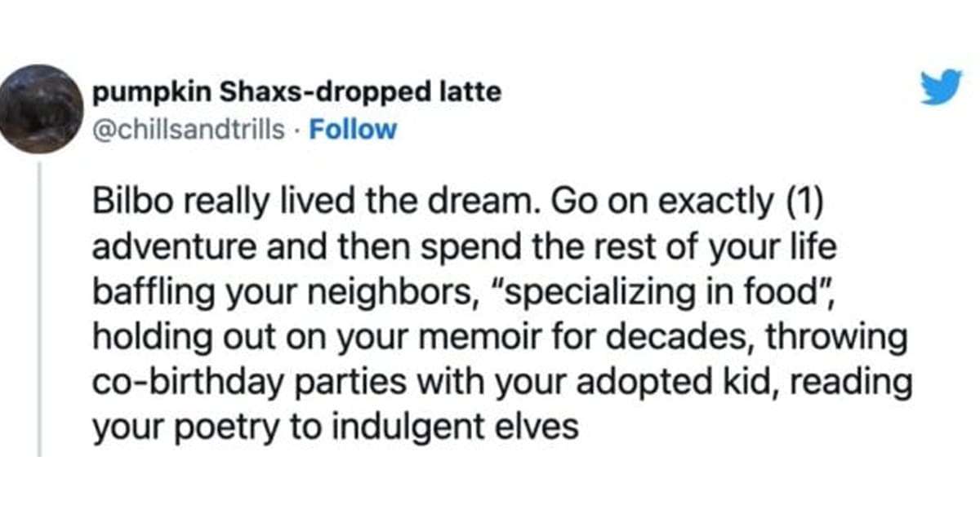This screenshot has width=980, height=514.
Task: Click the words adopted kid
Action: tap(665, 382)
